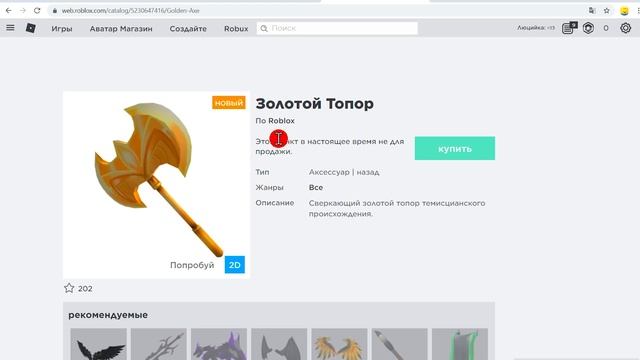Click the новый badge on item
This screenshot has height=360, width=640.
(229, 103)
